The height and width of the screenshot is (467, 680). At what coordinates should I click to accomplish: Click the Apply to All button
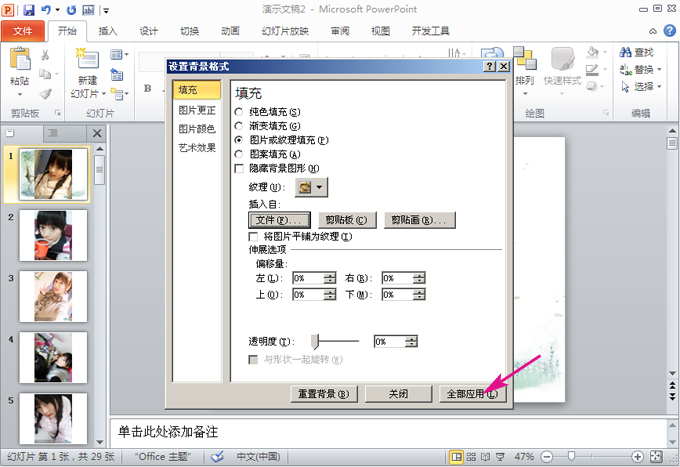click(473, 394)
